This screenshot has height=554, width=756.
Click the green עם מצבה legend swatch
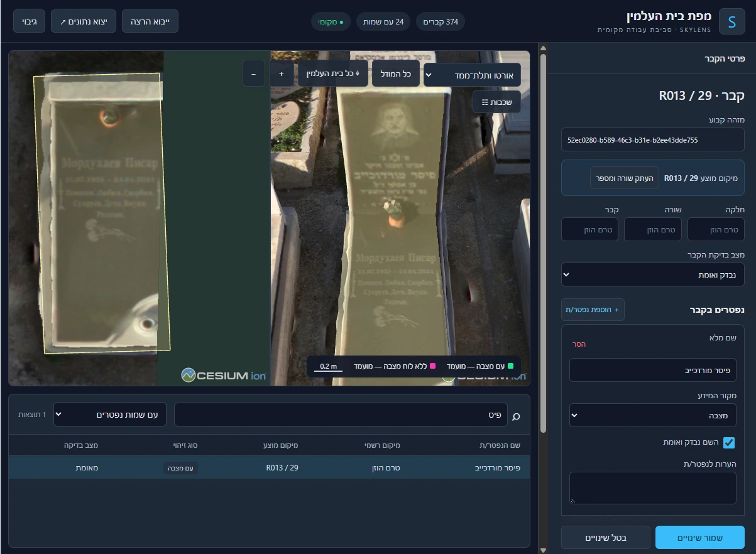[x=510, y=366]
